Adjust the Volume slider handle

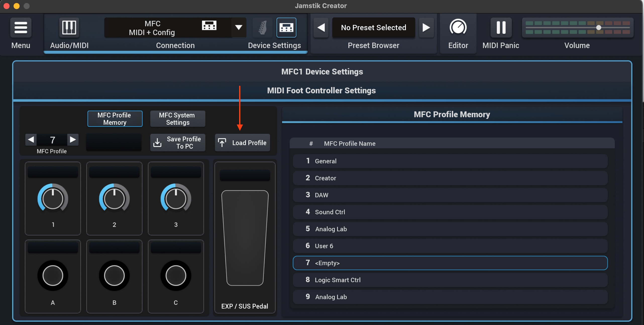click(x=599, y=27)
